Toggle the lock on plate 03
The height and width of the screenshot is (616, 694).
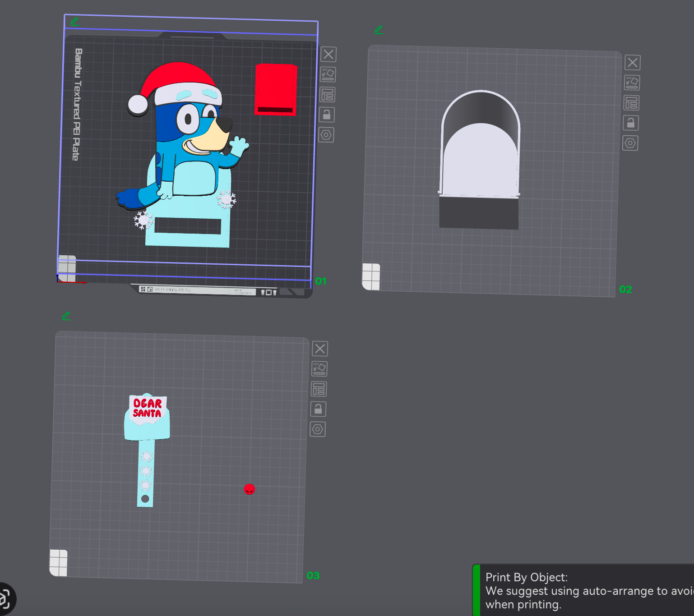[318, 409]
